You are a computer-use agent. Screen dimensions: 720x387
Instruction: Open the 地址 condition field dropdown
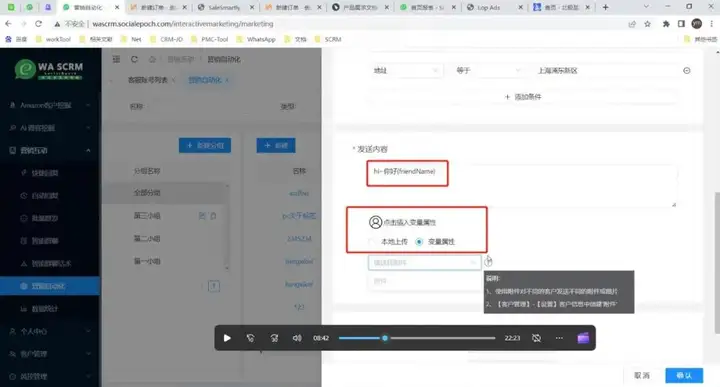(x=405, y=70)
